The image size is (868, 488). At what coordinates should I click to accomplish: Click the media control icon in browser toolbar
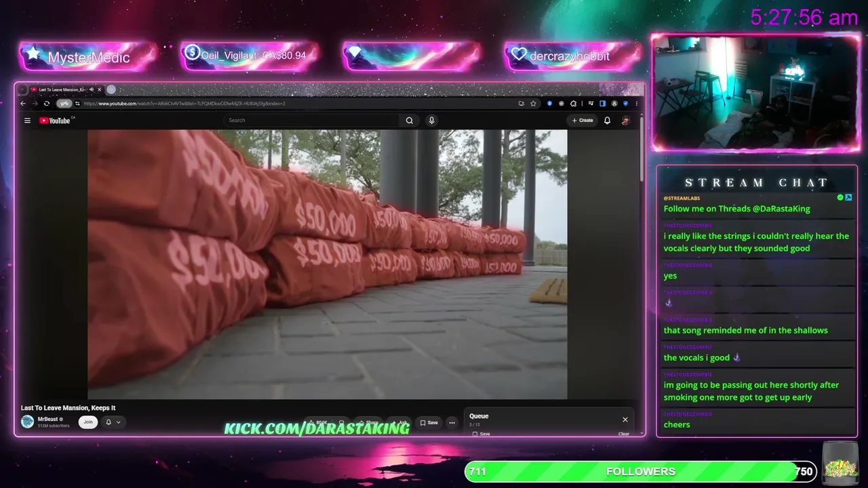coord(591,104)
